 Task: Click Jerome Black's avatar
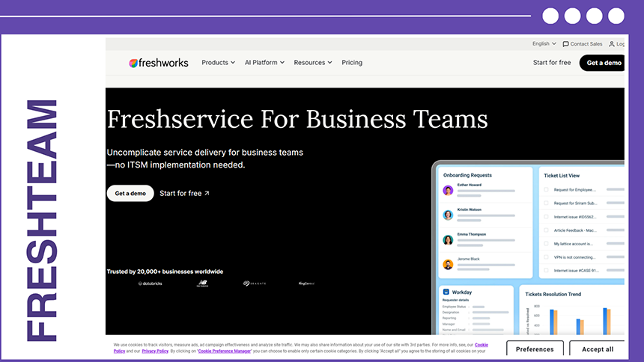point(448,264)
